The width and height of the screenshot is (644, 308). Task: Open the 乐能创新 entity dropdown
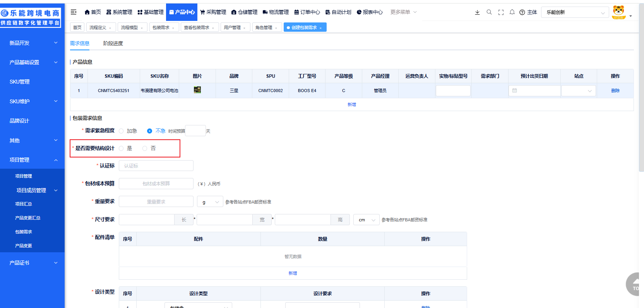tap(575, 12)
